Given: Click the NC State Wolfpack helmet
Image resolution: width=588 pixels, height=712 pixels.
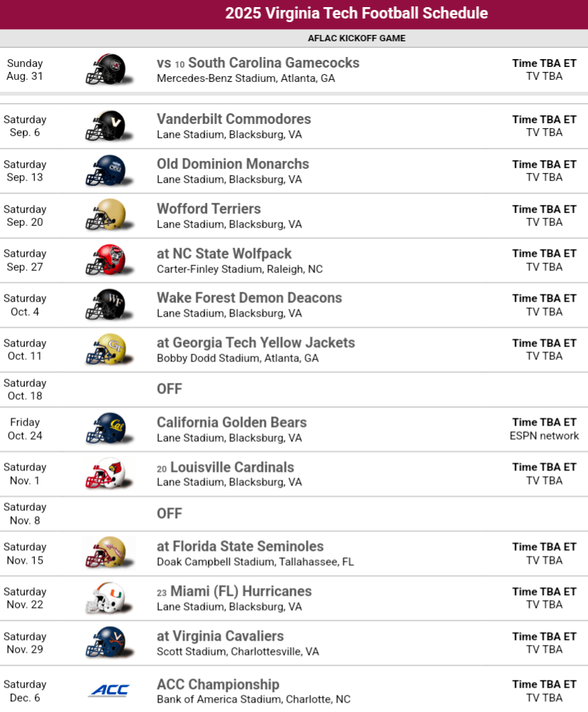Looking at the screenshot, I should click(x=105, y=259).
